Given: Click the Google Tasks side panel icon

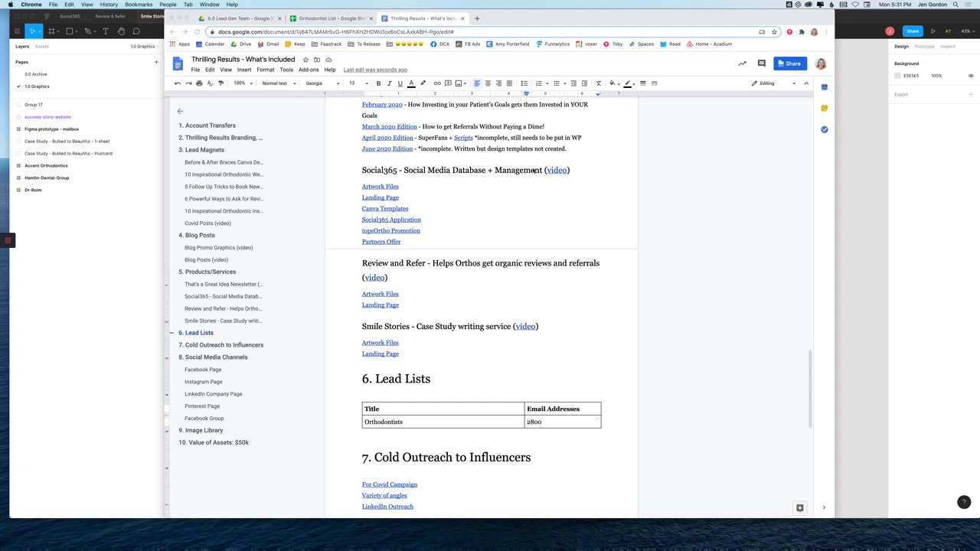Looking at the screenshot, I should 825,129.
